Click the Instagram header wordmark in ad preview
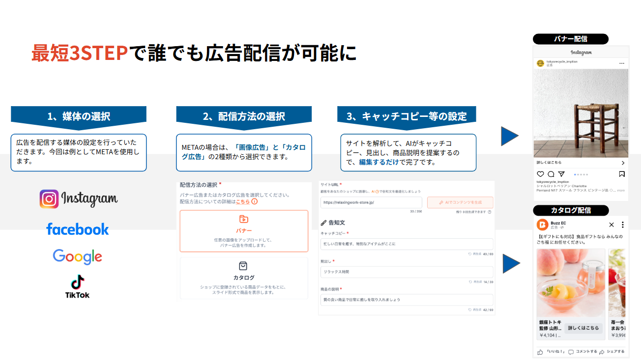 581,53
